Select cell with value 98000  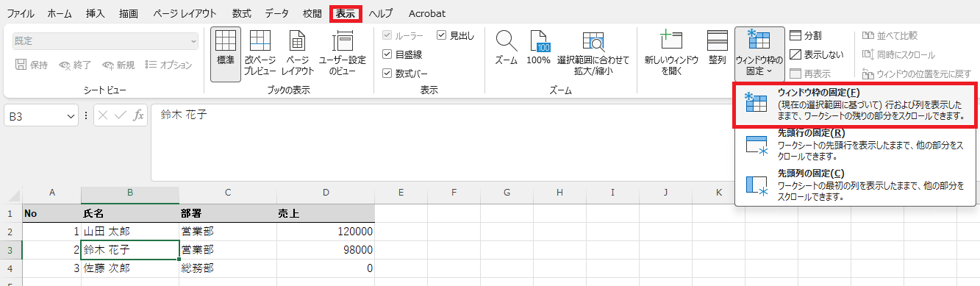click(x=326, y=250)
